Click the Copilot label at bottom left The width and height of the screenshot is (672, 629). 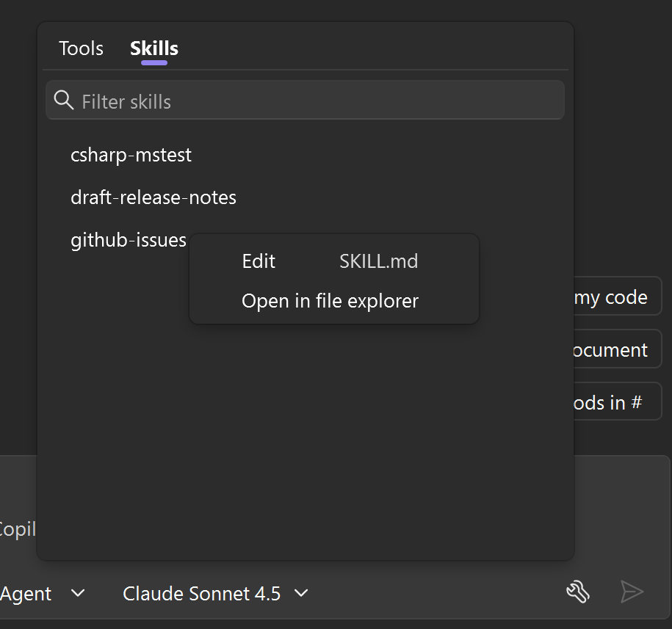click(x=16, y=529)
